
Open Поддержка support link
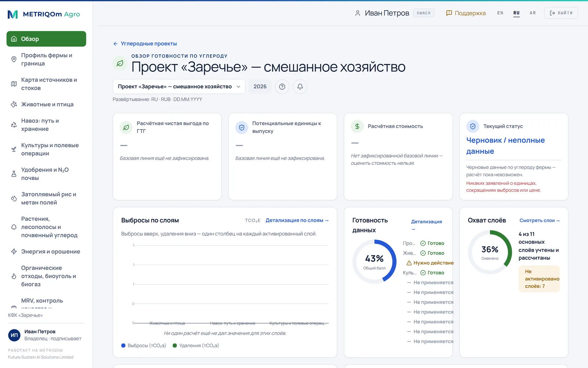pyautogui.click(x=466, y=13)
